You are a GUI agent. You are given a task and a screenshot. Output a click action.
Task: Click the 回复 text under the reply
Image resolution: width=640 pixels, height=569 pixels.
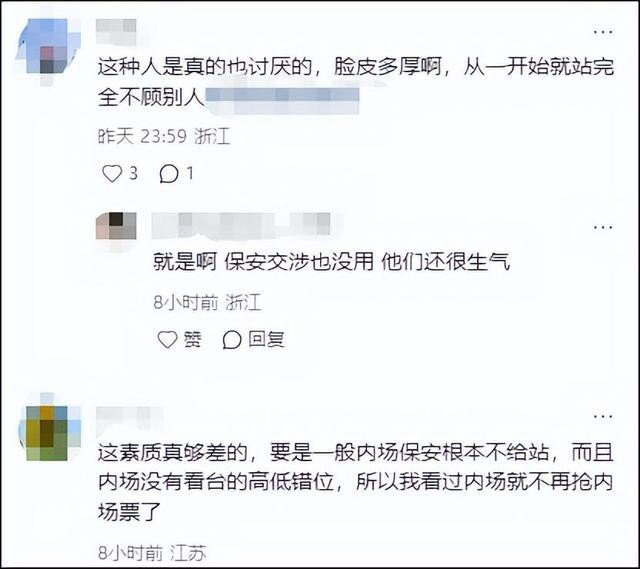click(x=267, y=339)
